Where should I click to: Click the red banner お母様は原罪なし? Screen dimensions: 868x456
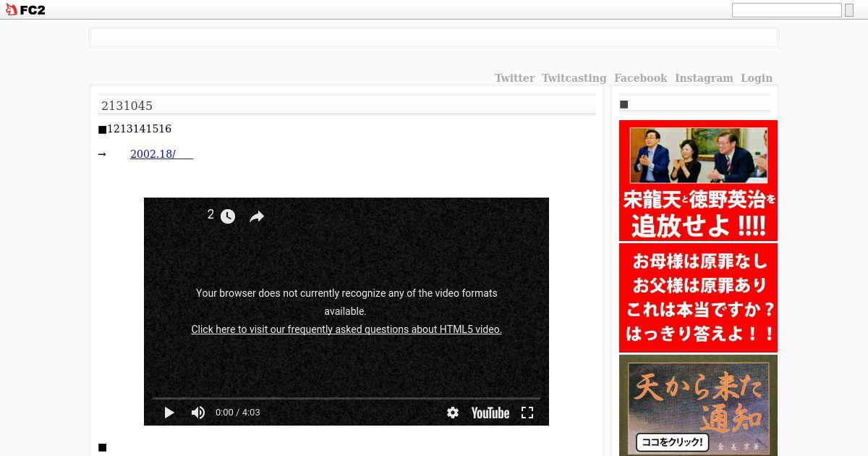pos(698,297)
